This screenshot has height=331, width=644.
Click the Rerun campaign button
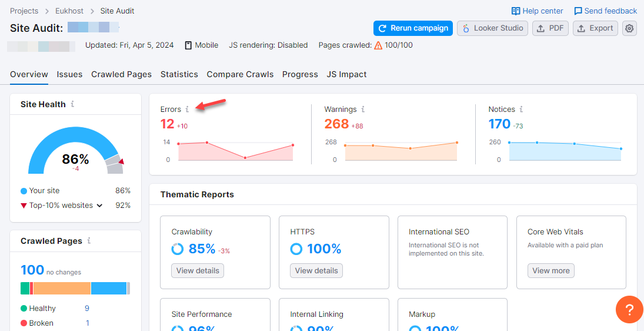click(x=413, y=28)
